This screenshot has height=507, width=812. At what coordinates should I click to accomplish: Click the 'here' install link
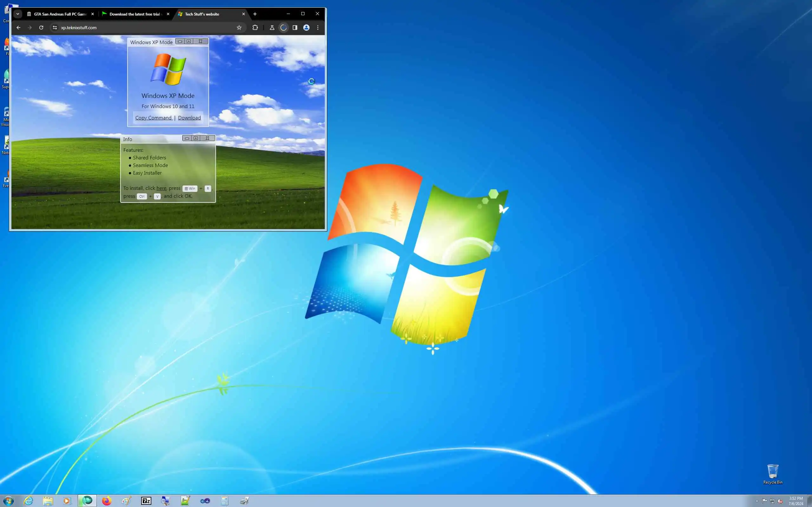tap(161, 188)
